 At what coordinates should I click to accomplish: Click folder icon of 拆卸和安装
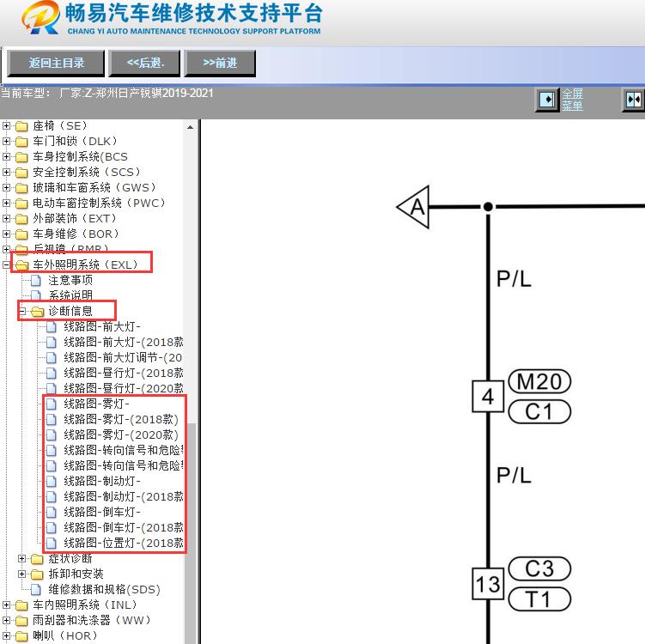(x=38, y=574)
